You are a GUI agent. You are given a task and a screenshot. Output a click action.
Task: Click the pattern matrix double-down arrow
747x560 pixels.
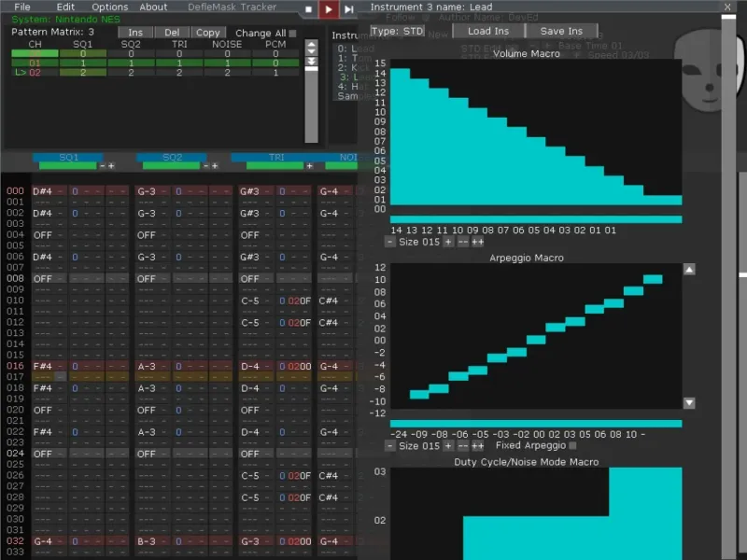tap(312, 62)
